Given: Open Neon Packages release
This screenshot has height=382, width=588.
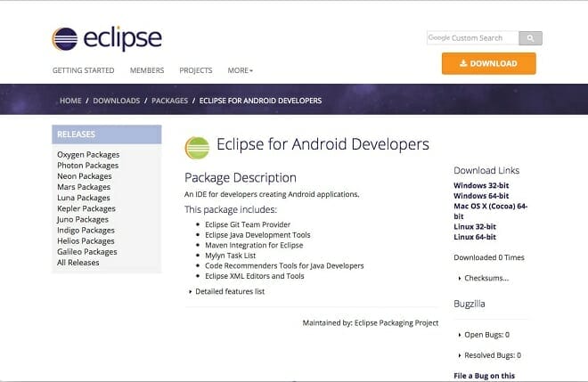Looking at the screenshot, I should coord(85,176).
